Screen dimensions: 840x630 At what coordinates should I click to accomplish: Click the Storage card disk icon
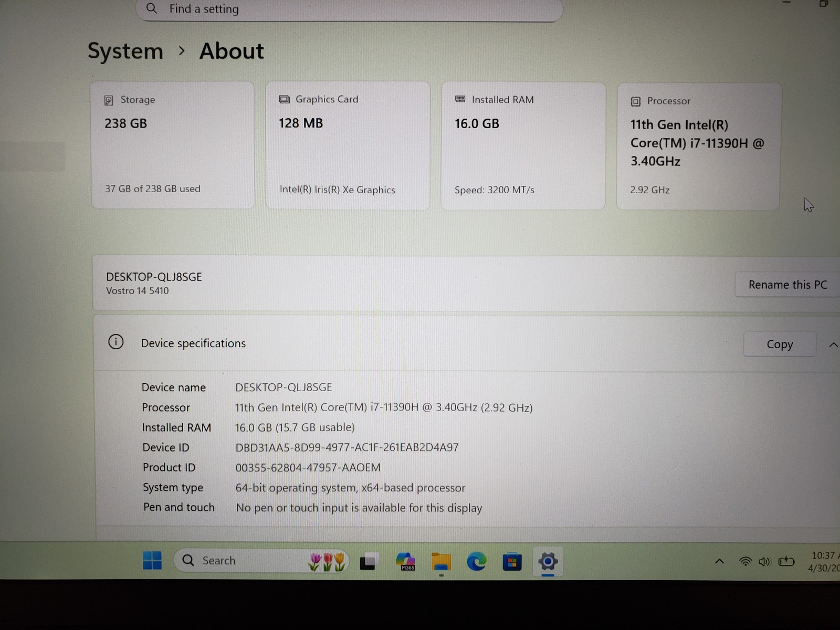click(109, 100)
